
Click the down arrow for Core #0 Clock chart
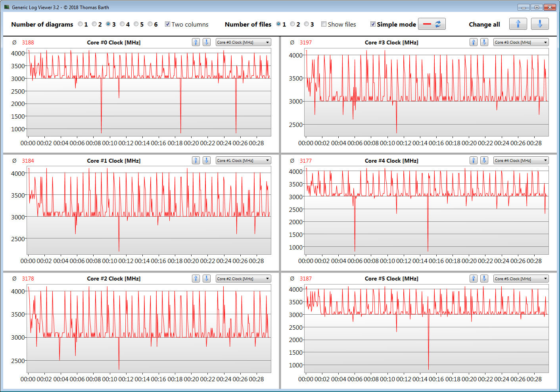pyautogui.click(x=207, y=42)
